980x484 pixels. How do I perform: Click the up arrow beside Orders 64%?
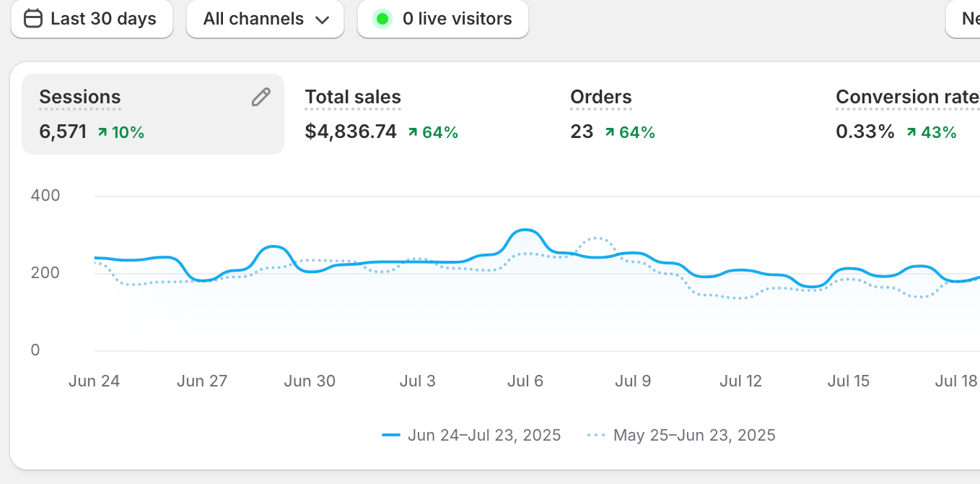[x=610, y=132]
